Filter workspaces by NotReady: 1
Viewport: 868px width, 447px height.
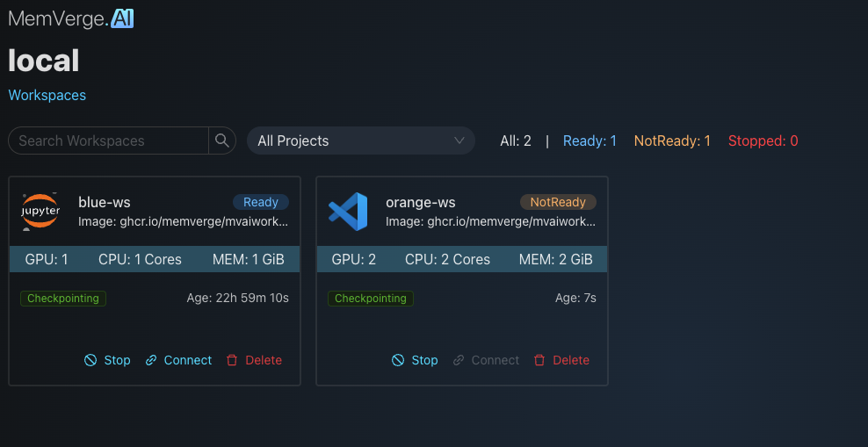click(672, 141)
